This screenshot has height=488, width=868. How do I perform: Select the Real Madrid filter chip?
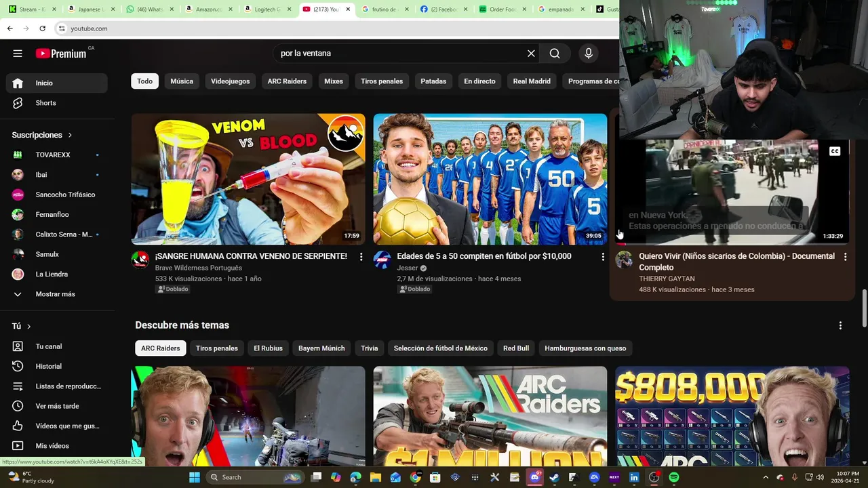click(x=532, y=81)
